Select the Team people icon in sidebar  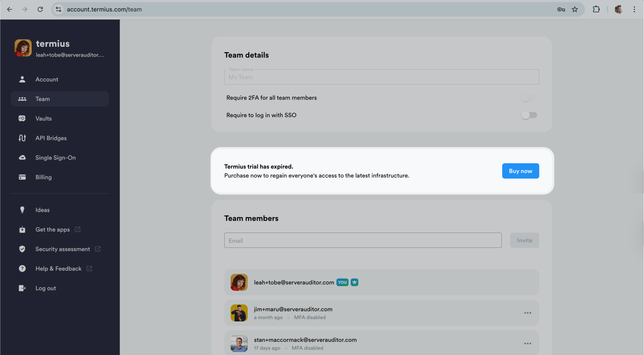22,99
